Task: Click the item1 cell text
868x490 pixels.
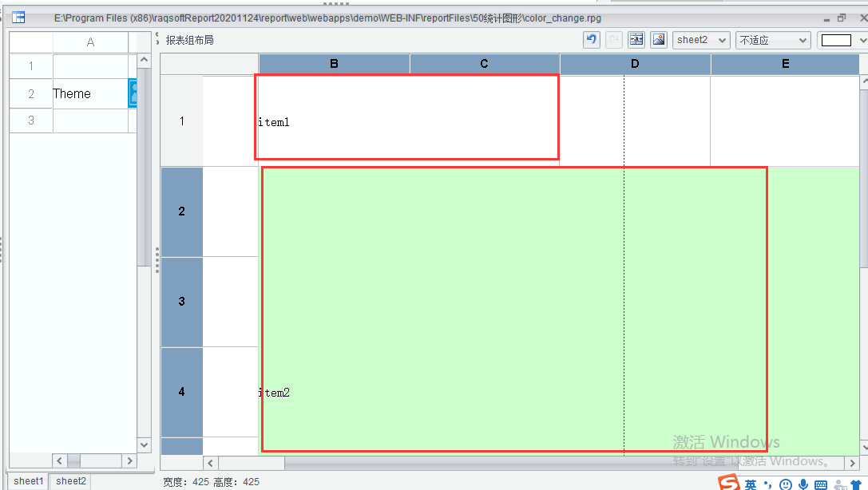Action: [274, 122]
